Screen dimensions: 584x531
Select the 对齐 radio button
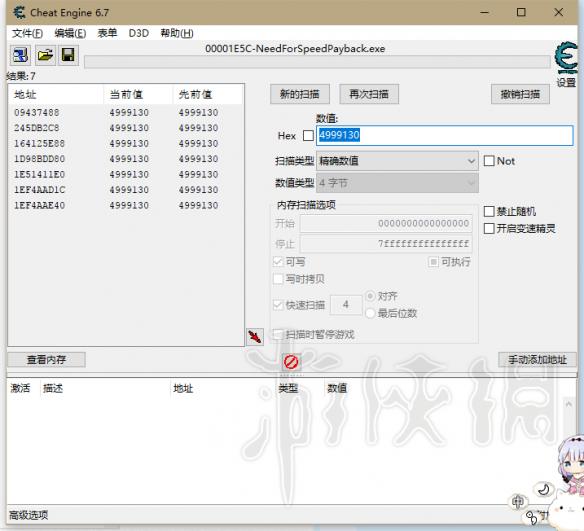pyautogui.click(x=370, y=296)
